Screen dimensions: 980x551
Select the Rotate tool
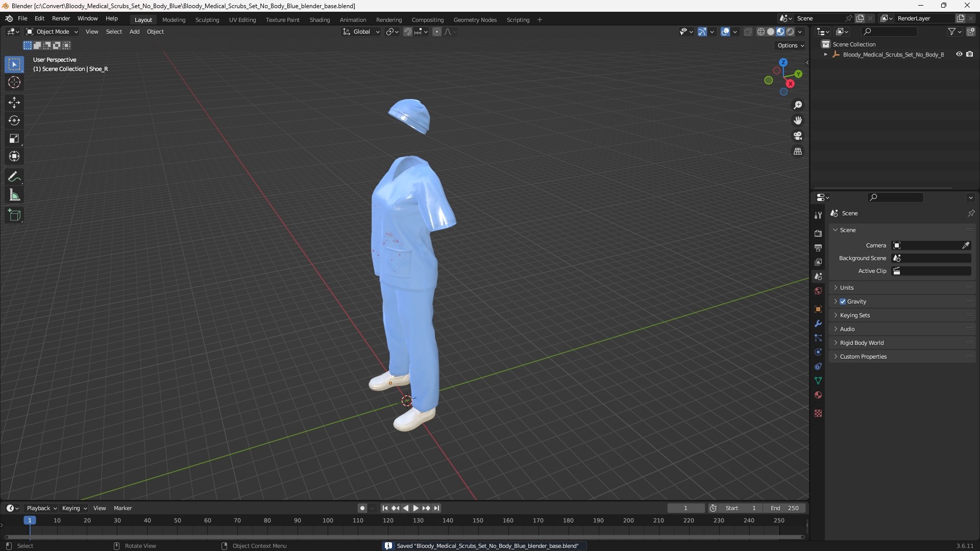click(14, 120)
